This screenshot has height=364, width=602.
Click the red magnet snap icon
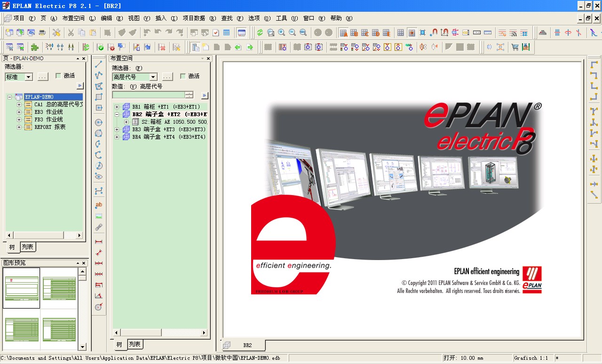434,32
